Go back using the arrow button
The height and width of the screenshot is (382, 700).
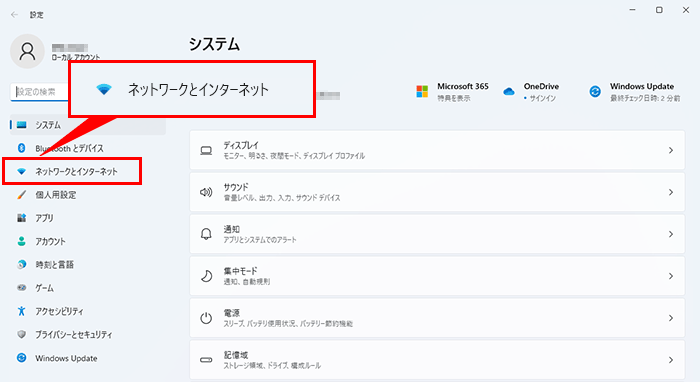[14, 15]
